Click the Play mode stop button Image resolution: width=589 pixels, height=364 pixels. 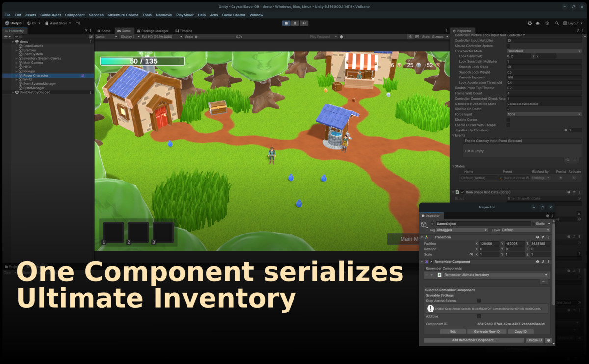286,23
